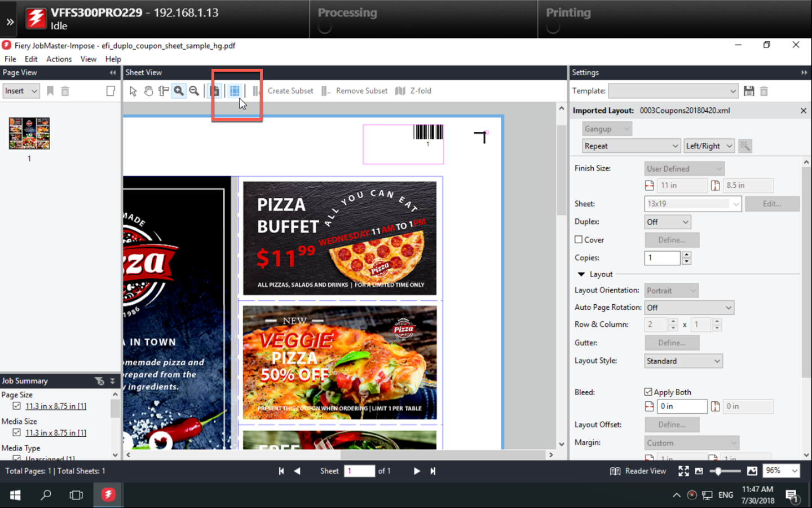
Task: Open the Duplex dropdown
Action: (668, 222)
